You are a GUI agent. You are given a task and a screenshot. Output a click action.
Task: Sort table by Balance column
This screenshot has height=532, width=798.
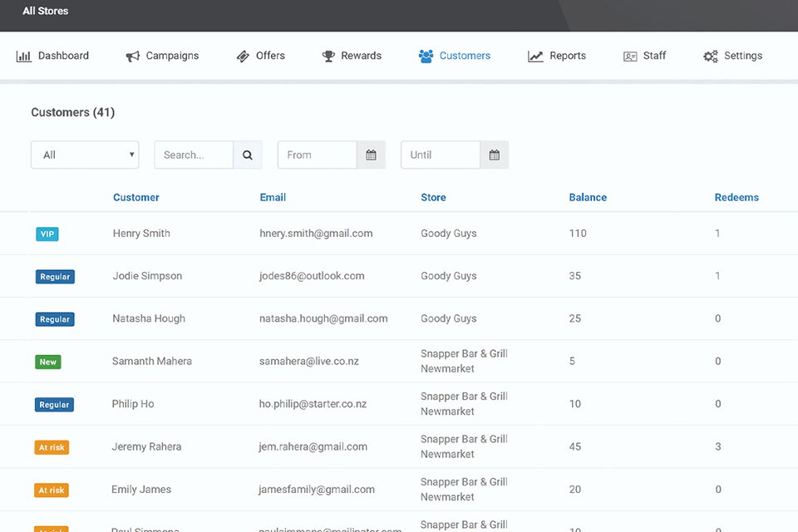(588, 198)
